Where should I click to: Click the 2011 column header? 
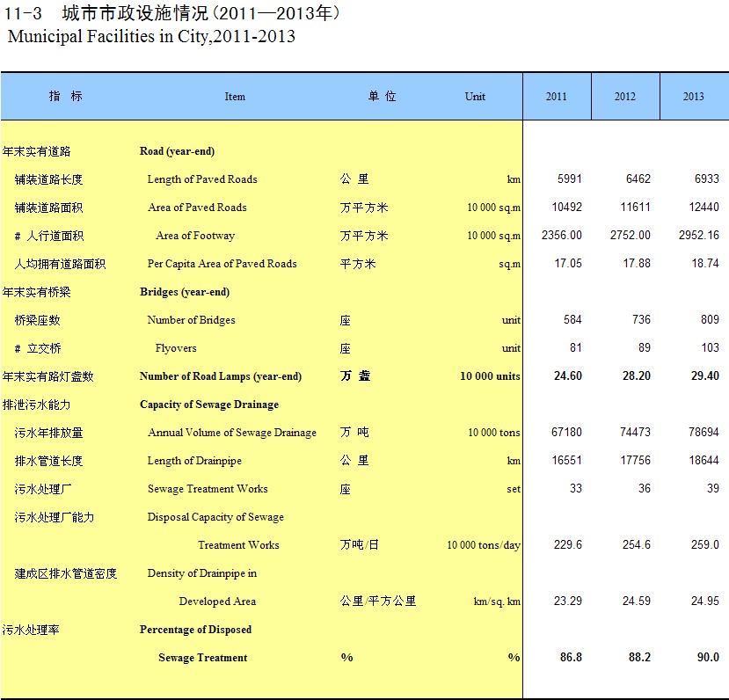point(556,97)
